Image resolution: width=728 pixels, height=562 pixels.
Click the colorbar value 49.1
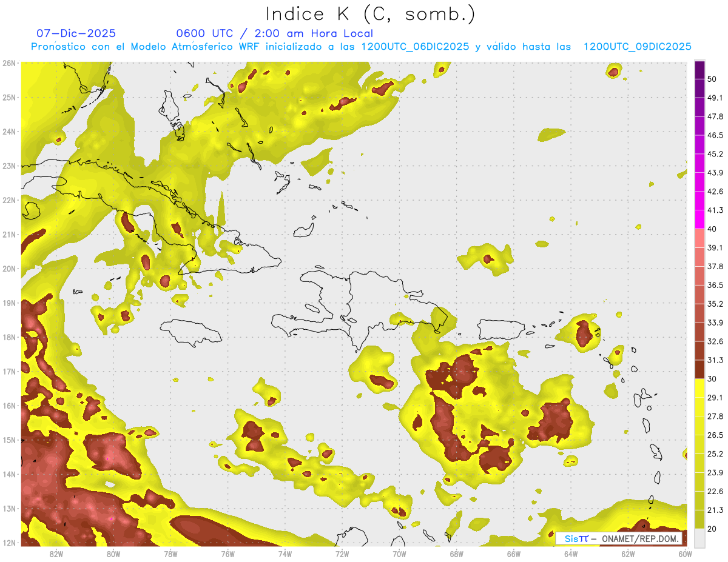[715, 98]
